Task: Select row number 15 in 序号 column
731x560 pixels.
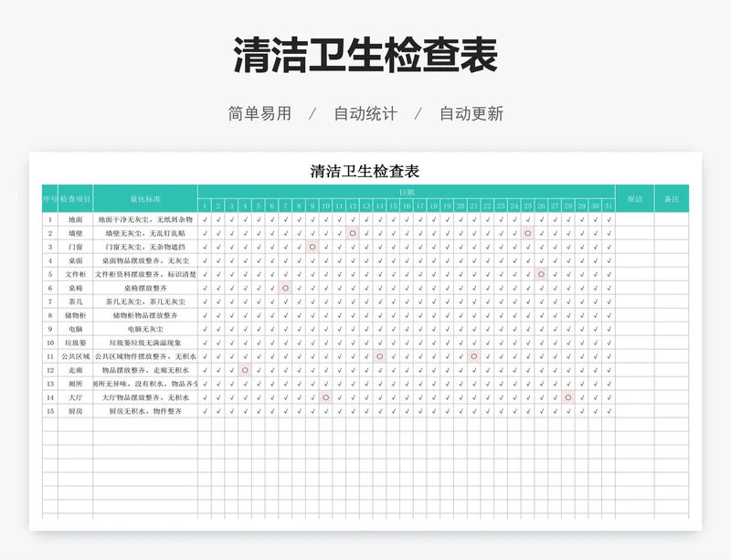Action: (50, 411)
